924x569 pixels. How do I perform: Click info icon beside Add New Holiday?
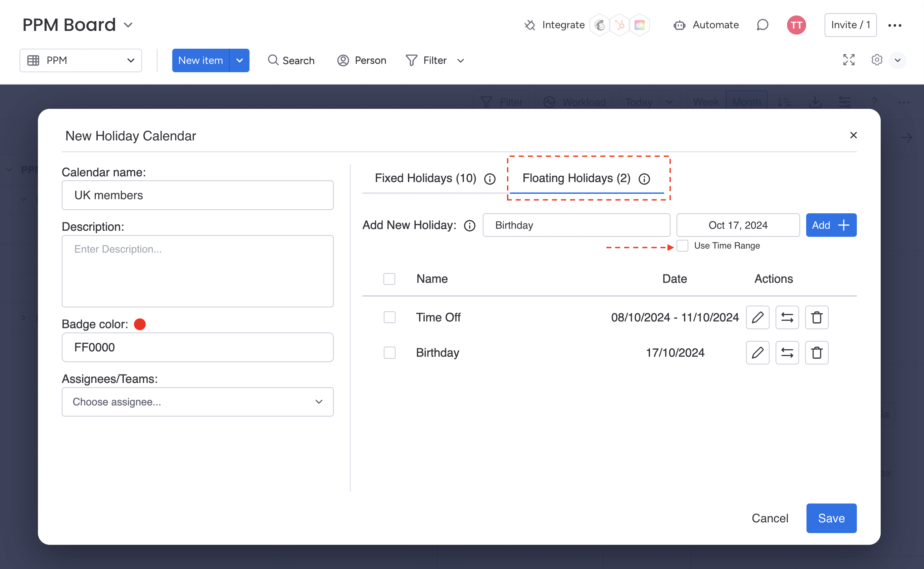[469, 225]
